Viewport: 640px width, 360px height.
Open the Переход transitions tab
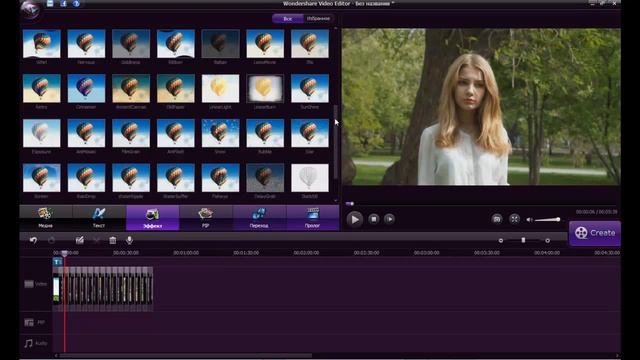(259, 218)
